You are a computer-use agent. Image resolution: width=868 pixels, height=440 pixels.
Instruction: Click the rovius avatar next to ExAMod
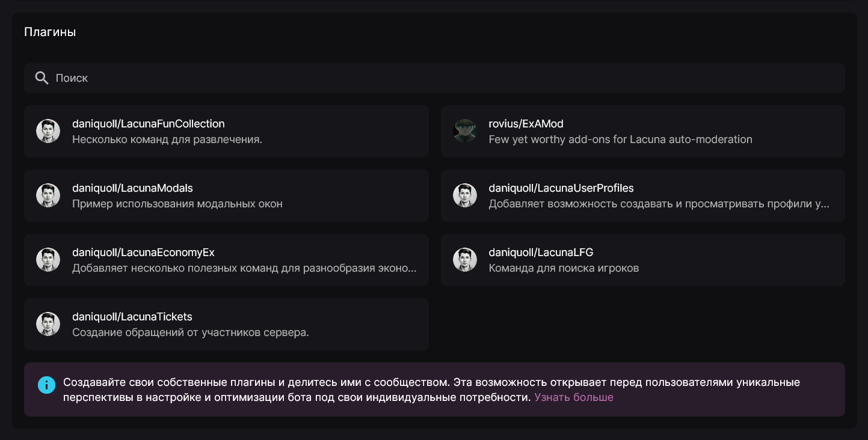click(465, 131)
